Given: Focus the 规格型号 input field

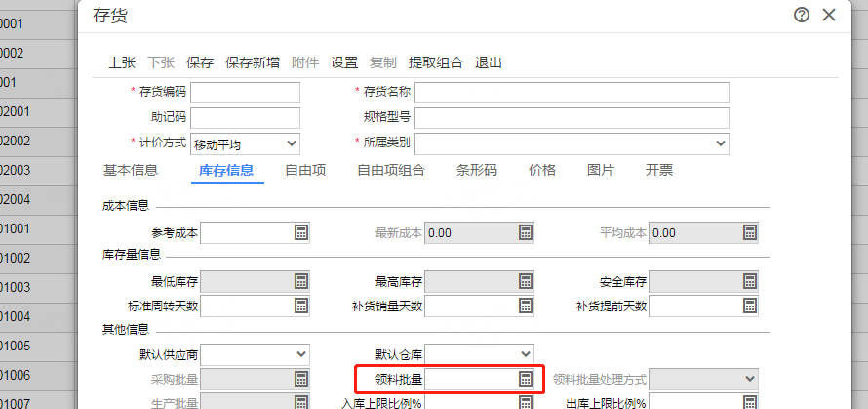Looking at the screenshot, I should (572, 118).
